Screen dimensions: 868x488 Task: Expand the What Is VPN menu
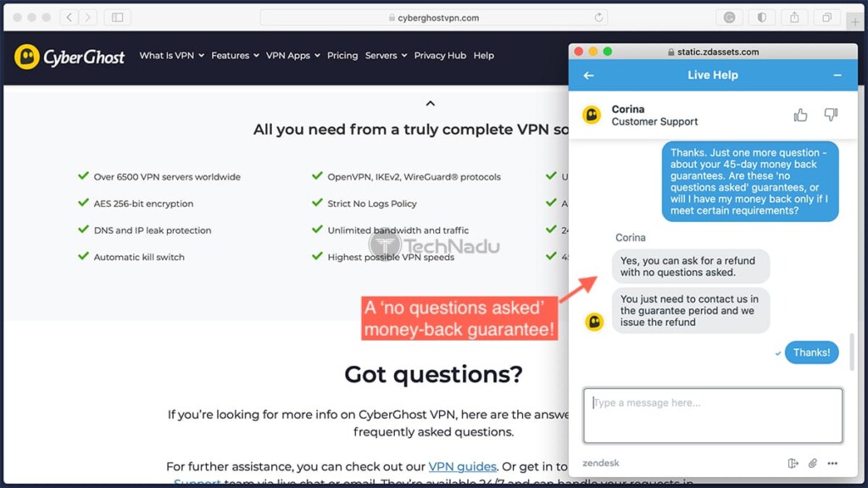click(x=171, y=55)
